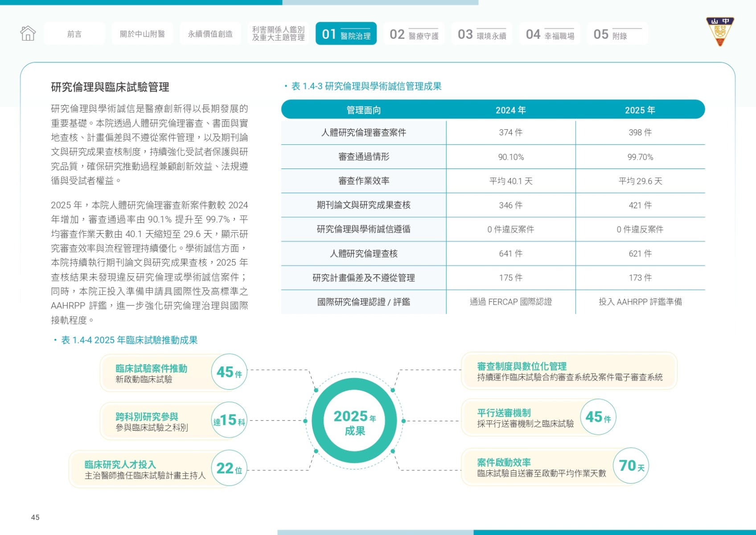Open the 05 附錄 tab
This screenshot has height=535, width=756.
point(618,34)
